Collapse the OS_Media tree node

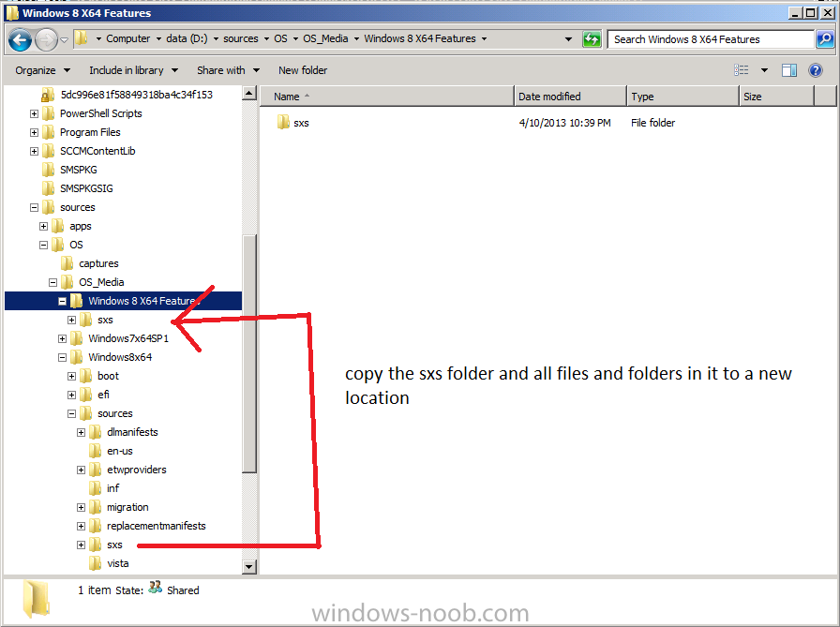coord(53,282)
